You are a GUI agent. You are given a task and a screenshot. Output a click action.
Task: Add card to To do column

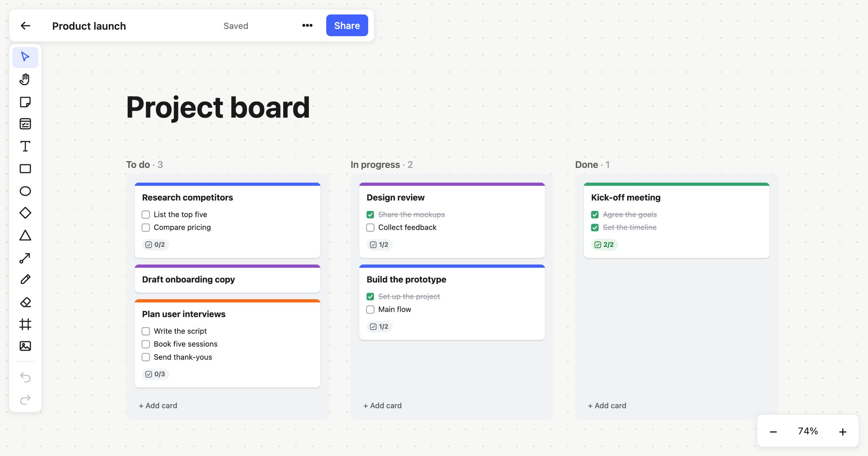pos(158,406)
